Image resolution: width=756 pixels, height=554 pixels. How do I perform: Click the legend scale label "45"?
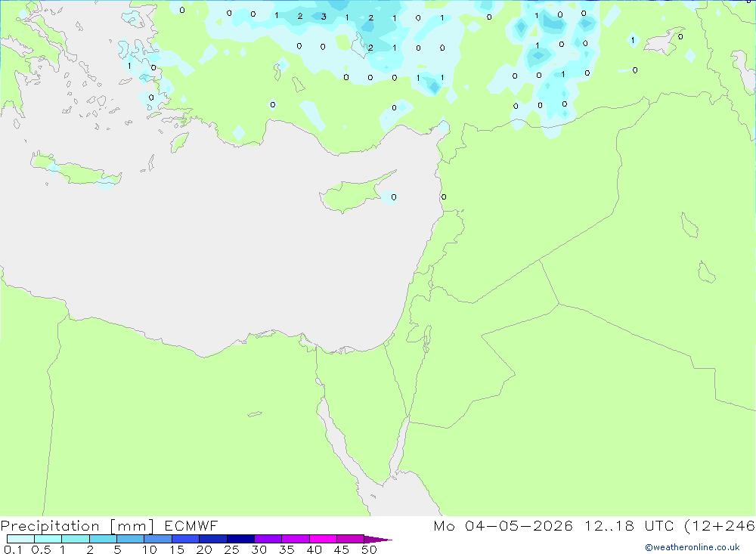(342, 549)
